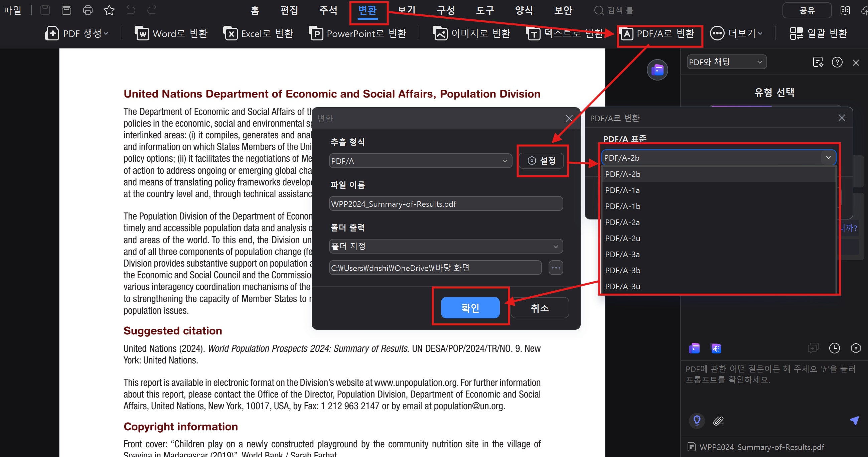This screenshot has width=868, height=457.
Task: Click the undo arrow icon
Action: point(131,10)
